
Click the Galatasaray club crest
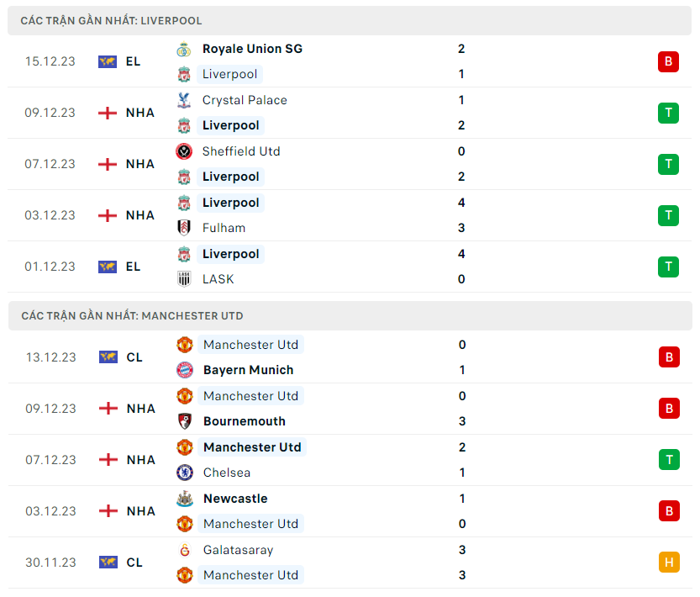click(185, 550)
